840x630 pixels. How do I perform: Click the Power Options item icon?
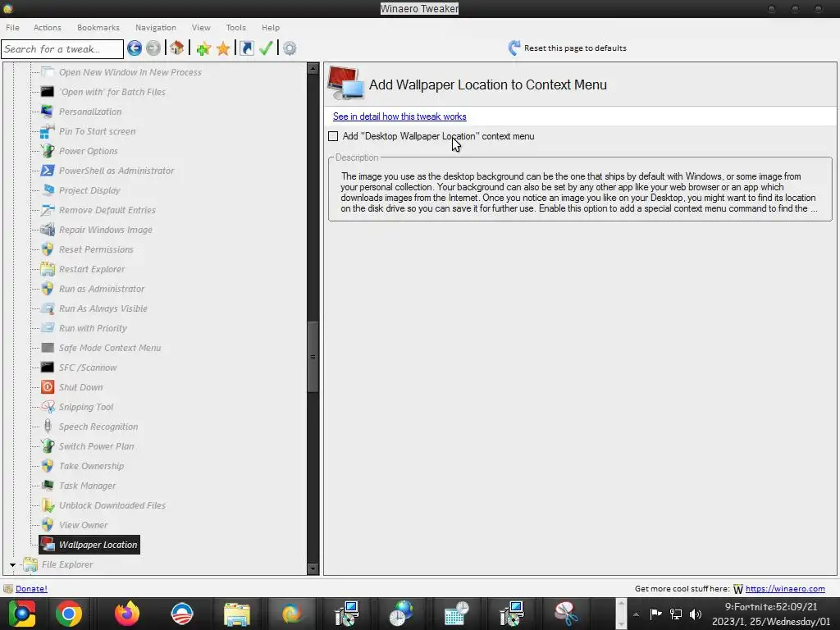[48, 151]
